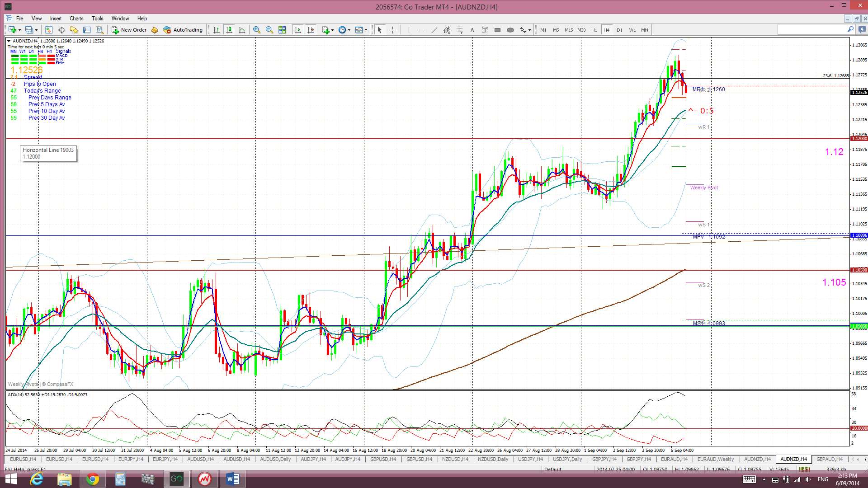
Task: Enable the chart auto scroll option
Action: coord(298,30)
